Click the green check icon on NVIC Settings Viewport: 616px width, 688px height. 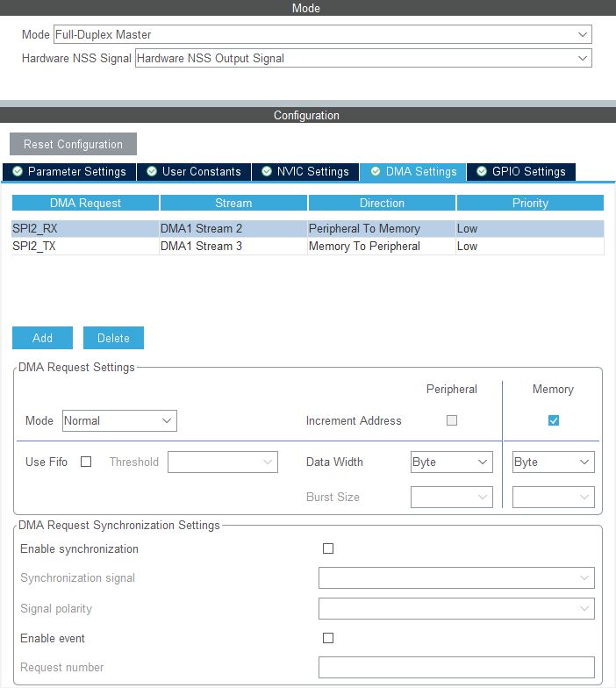[x=267, y=171]
